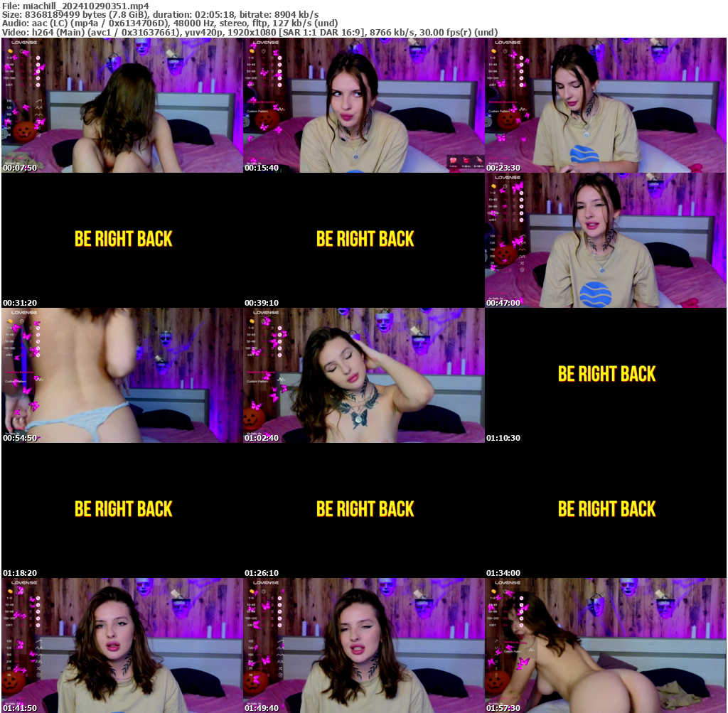Click the file name line in the header

75,6
